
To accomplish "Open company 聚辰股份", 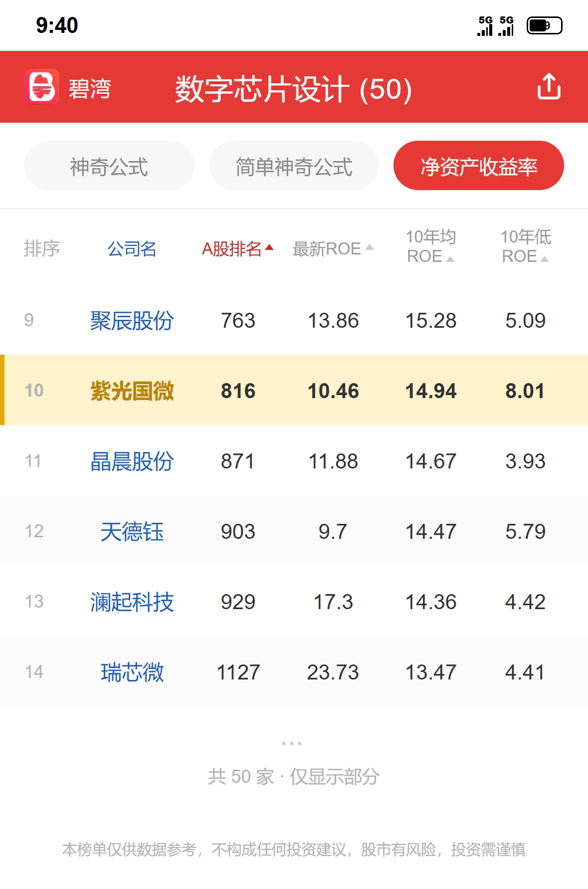I will click(132, 320).
